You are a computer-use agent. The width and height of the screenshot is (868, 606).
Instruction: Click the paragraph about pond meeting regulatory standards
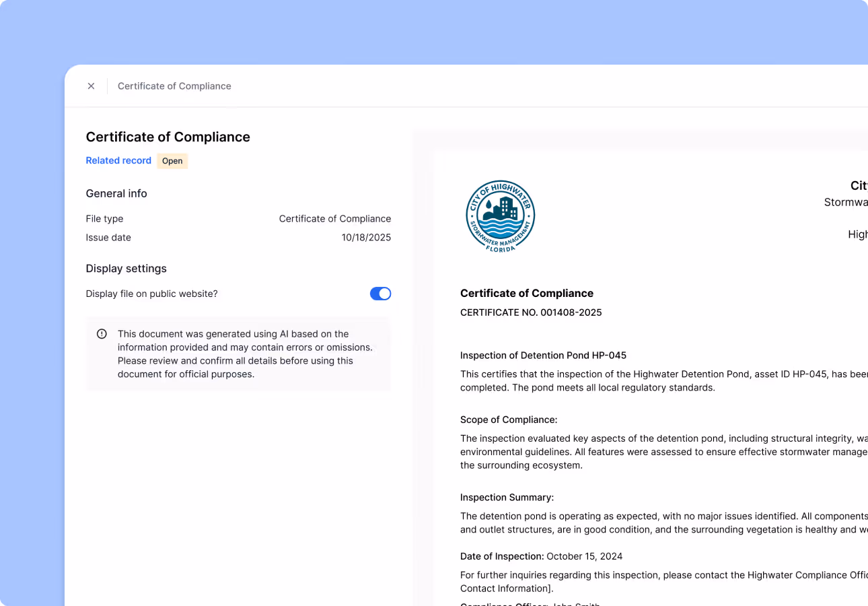[x=663, y=381]
